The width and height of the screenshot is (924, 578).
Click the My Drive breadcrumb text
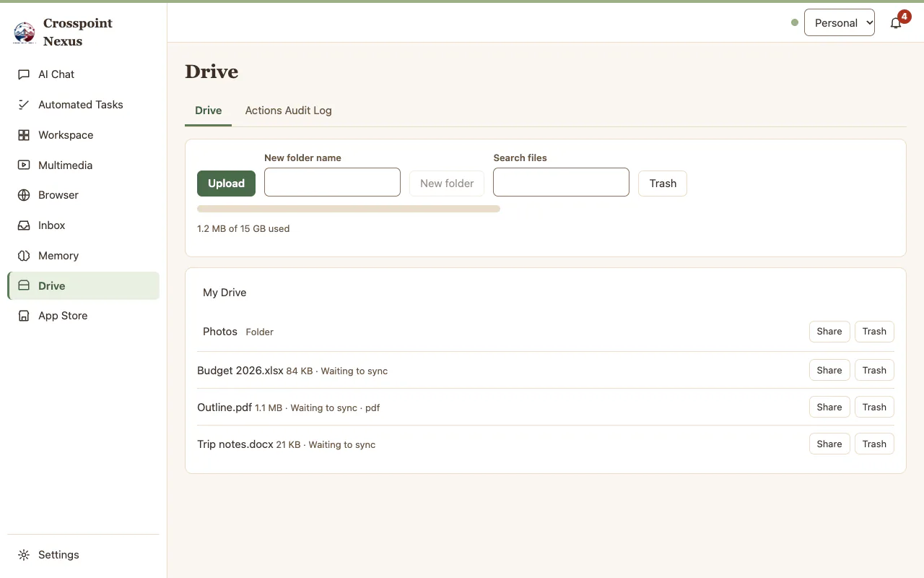[225, 293]
